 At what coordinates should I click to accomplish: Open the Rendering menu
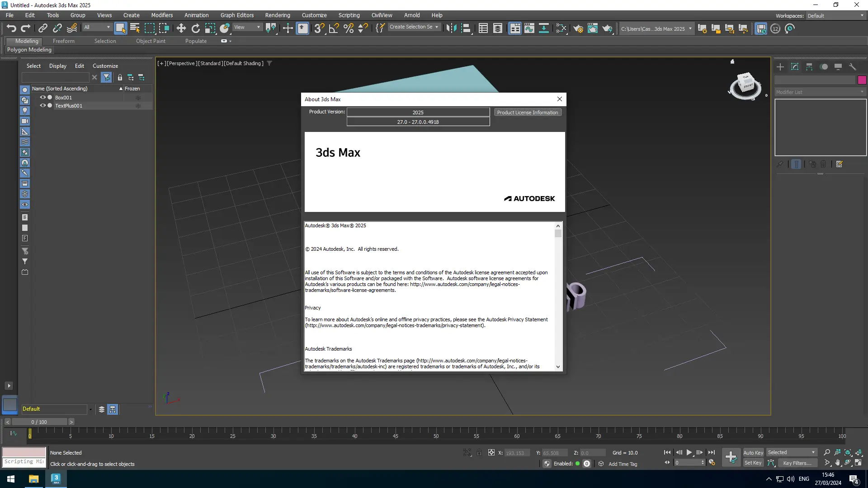[277, 15]
